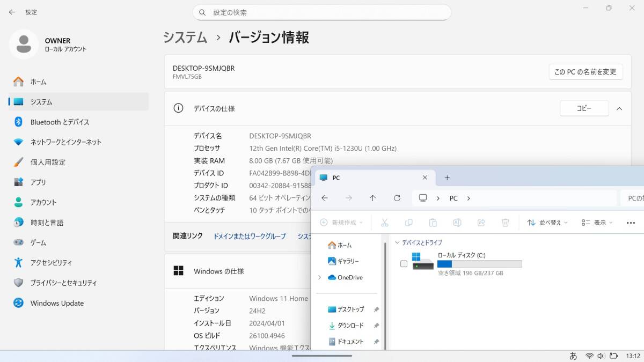
Task: Check the Local Disk (C:) checkbox
Action: pyautogui.click(x=404, y=264)
